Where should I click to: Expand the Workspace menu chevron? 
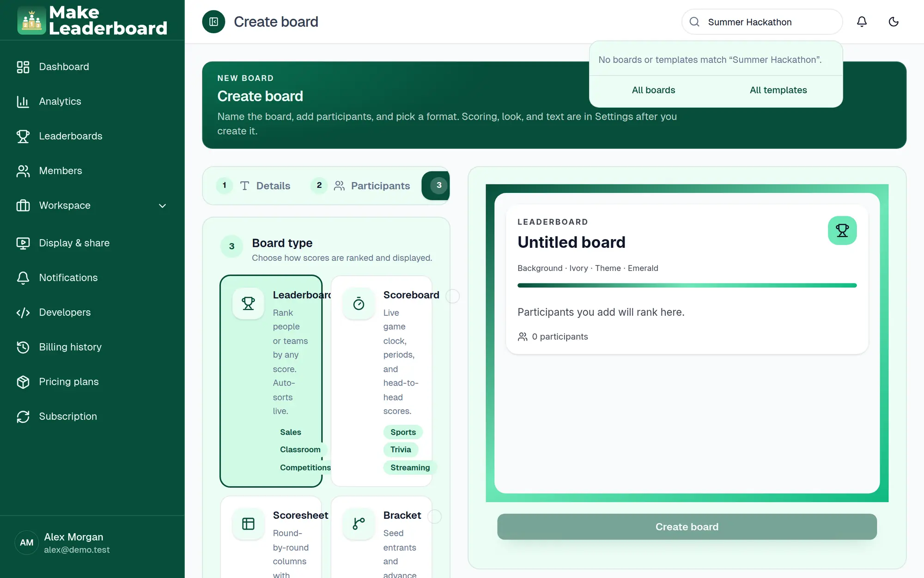pos(162,206)
